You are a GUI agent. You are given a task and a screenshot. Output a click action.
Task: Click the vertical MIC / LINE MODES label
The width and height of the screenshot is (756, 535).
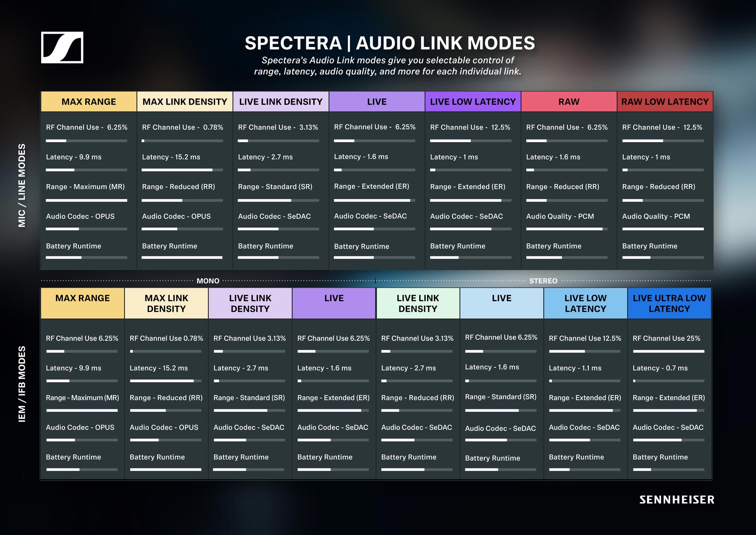coord(22,185)
